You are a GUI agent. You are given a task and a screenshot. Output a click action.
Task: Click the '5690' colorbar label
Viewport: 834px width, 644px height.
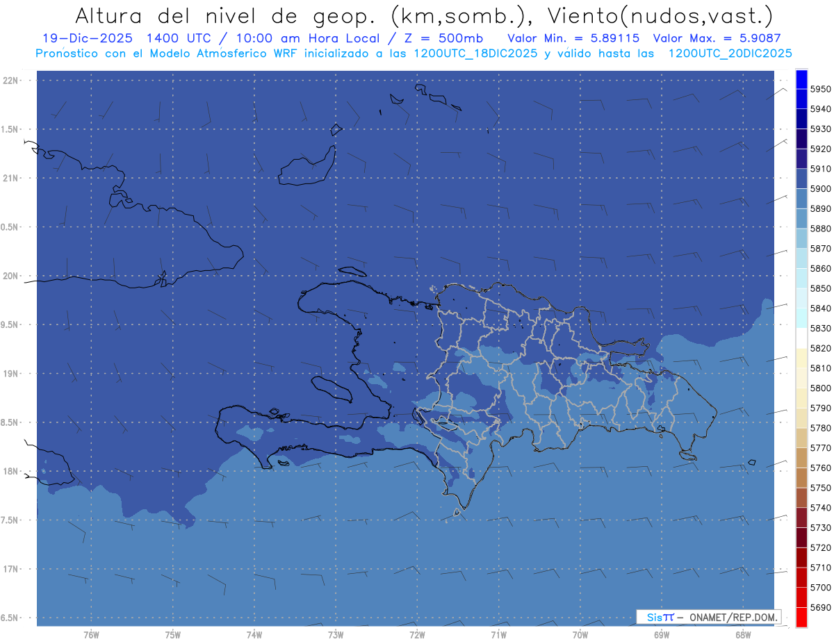point(821,607)
